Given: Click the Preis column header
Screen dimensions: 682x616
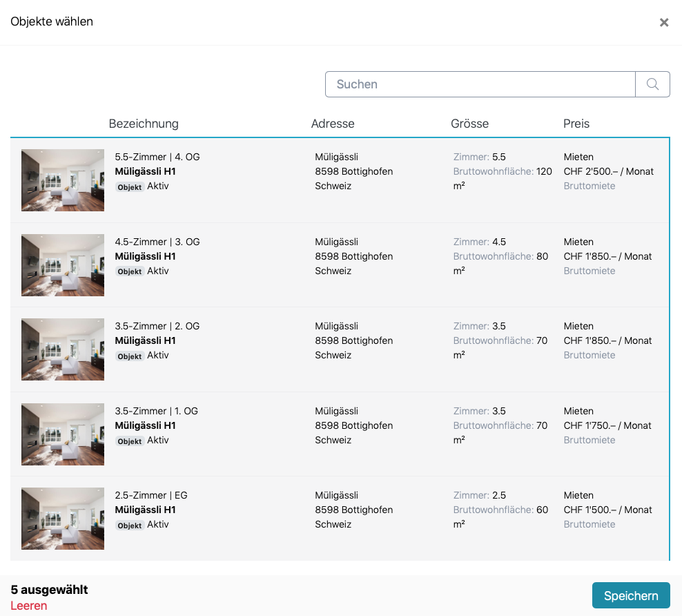Looking at the screenshot, I should [x=576, y=124].
